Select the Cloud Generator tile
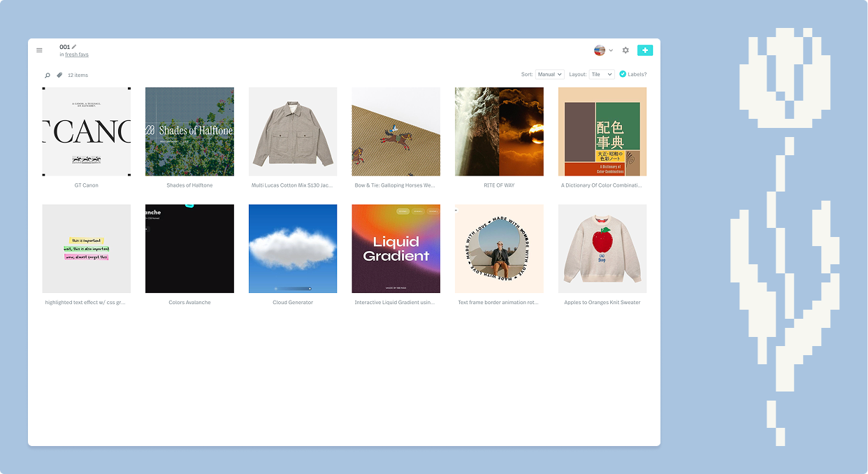This screenshot has width=868, height=474. point(293,249)
